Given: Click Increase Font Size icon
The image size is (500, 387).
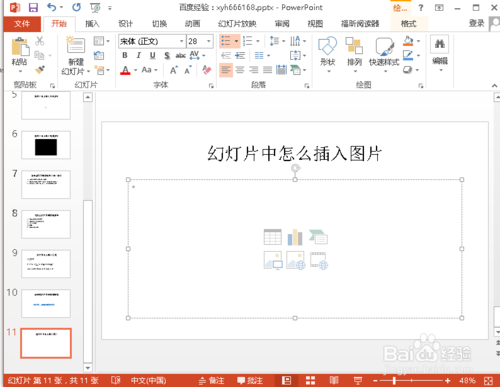Looking at the screenshot, I should point(173,70).
